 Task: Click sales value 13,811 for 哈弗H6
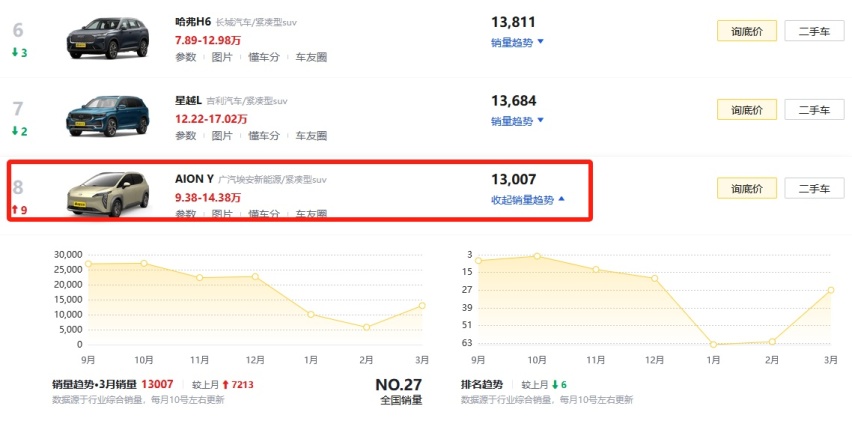pyautogui.click(x=513, y=22)
